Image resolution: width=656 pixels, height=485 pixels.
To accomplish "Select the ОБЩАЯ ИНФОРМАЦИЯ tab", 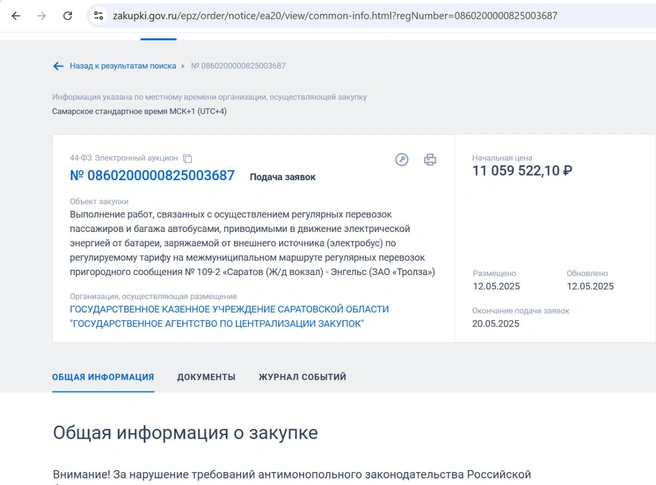I will point(103,377).
